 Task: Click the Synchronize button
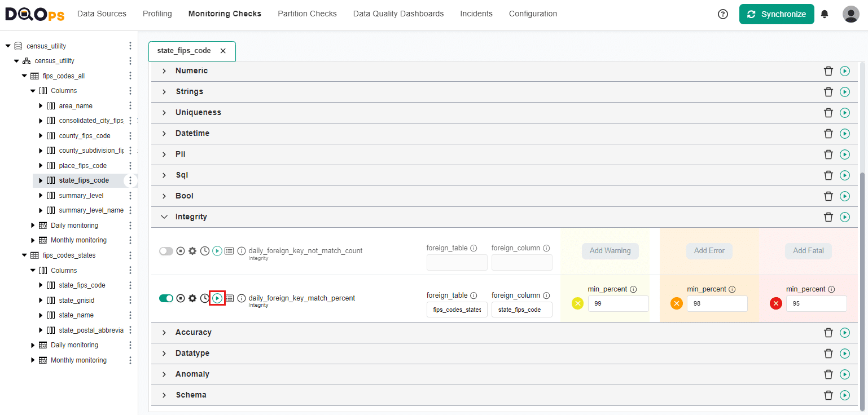776,14
